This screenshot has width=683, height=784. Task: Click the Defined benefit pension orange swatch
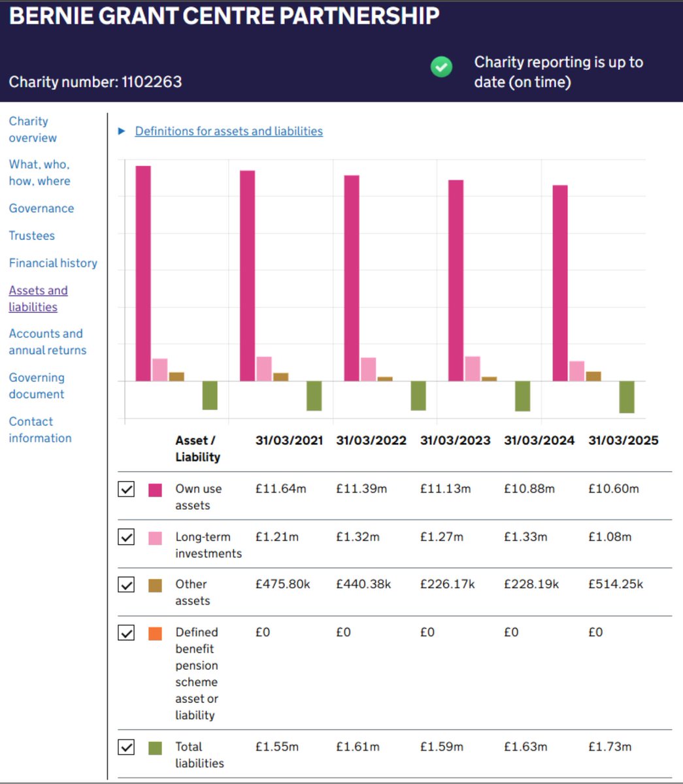tap(155, 634)
